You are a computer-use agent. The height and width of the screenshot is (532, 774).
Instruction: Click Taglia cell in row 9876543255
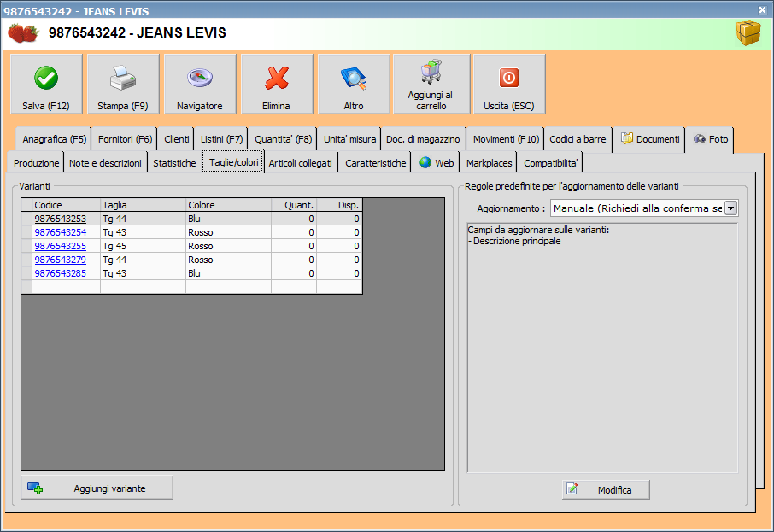pos(144,246)
